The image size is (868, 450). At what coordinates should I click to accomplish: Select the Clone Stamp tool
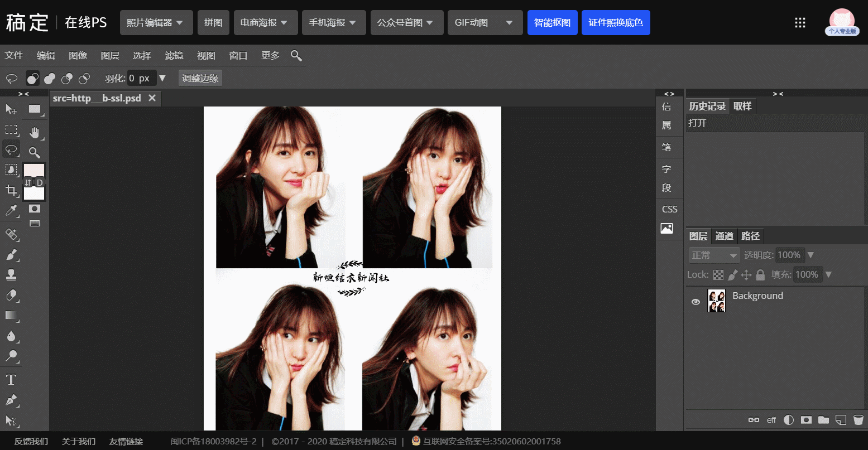[x=11, y=274]
